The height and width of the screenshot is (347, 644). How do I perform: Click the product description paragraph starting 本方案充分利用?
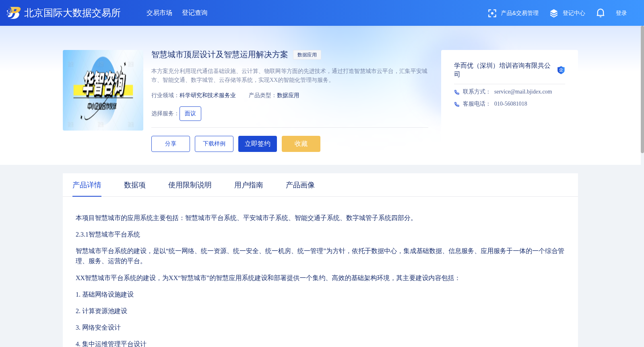click(289, 75)
